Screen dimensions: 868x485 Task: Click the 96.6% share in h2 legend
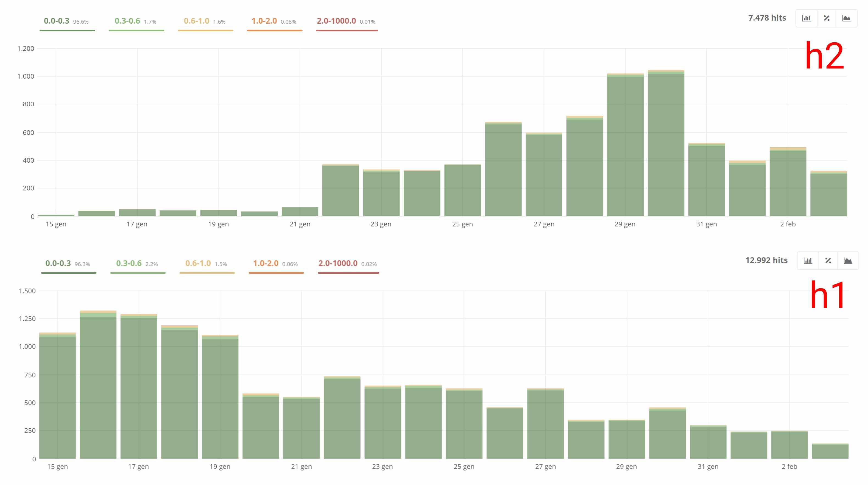[x=81, y=22]
